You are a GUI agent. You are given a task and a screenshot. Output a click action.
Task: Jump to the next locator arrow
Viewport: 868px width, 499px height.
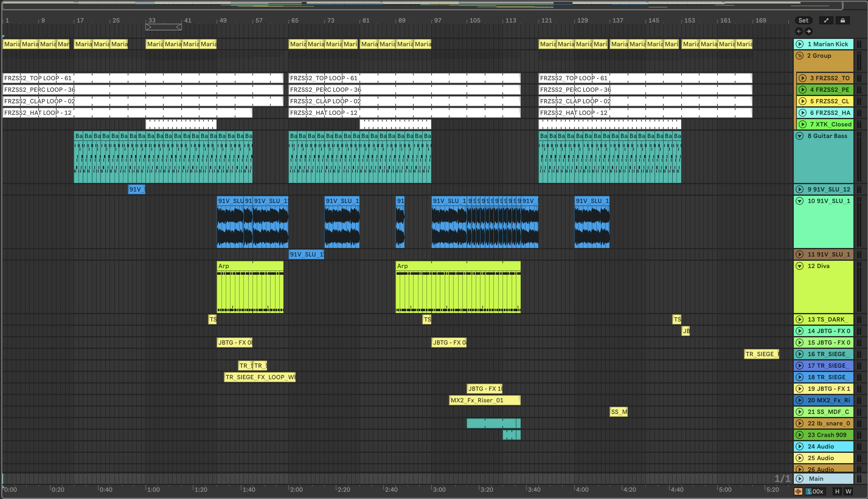pos(808,31)
